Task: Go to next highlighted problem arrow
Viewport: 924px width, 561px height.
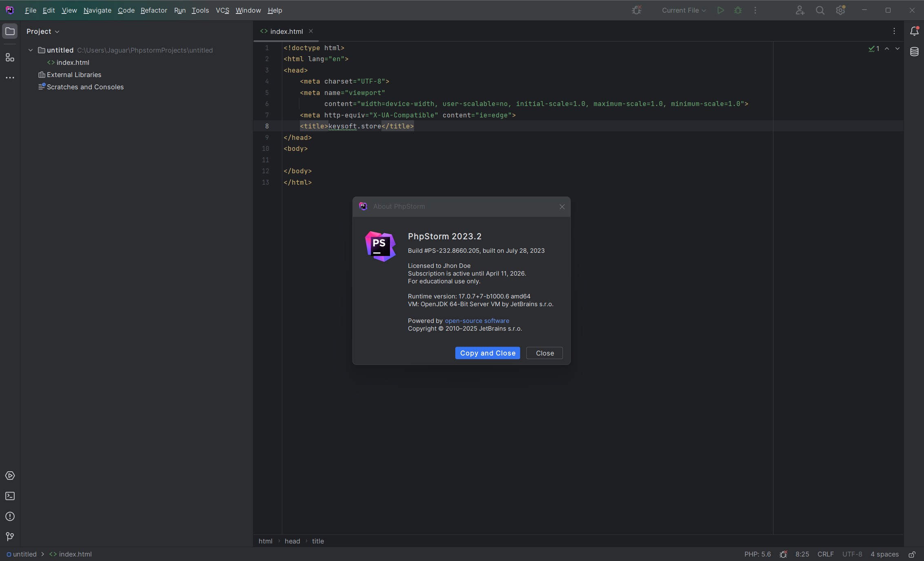Action: [x=897, y=49]
